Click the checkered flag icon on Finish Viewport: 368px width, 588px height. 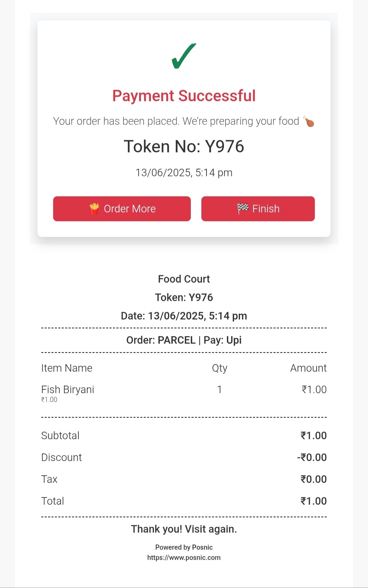click(x=243, y=208)
